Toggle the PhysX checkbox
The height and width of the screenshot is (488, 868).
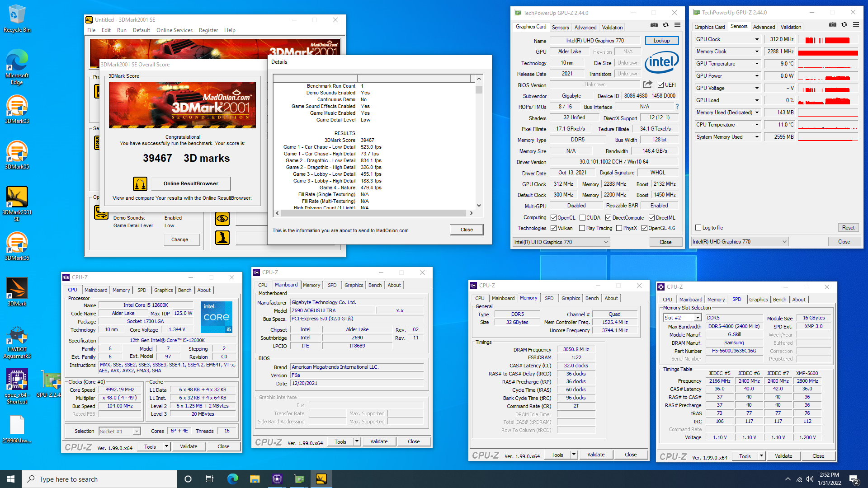[619, 228]
